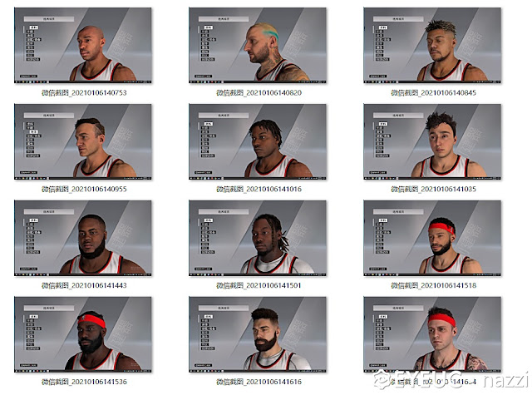Click file name 微信截图_20210106141016
Viewport: 532px width, 395px height.
click(259, 189)
